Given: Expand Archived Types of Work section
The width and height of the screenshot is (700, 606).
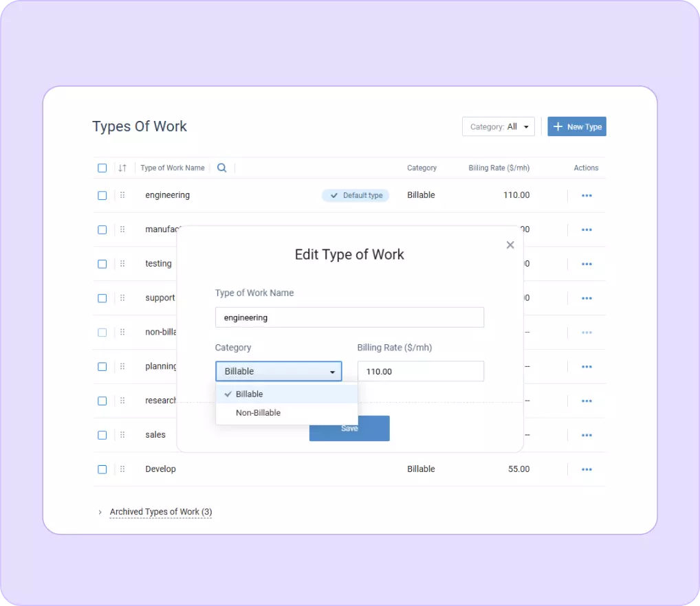Looking at the screenshot, I should click(160, 512).
